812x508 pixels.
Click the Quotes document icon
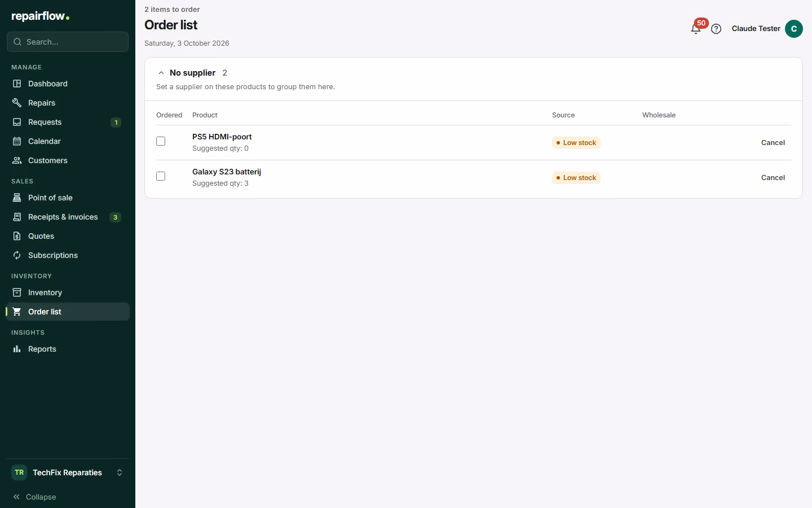(x=17, y=236)
